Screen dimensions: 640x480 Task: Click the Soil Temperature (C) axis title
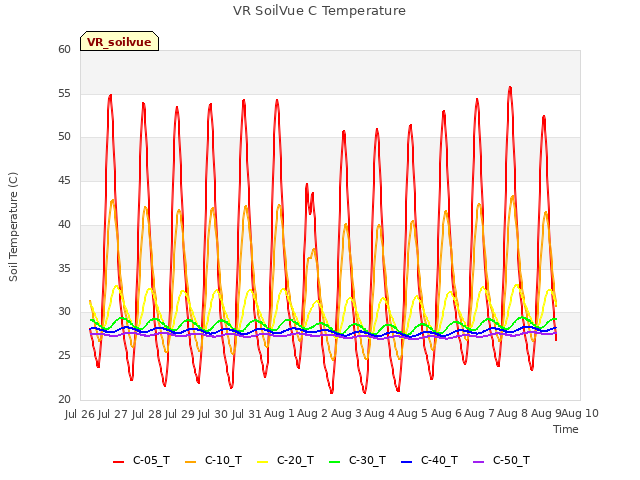tap(13, 227)
